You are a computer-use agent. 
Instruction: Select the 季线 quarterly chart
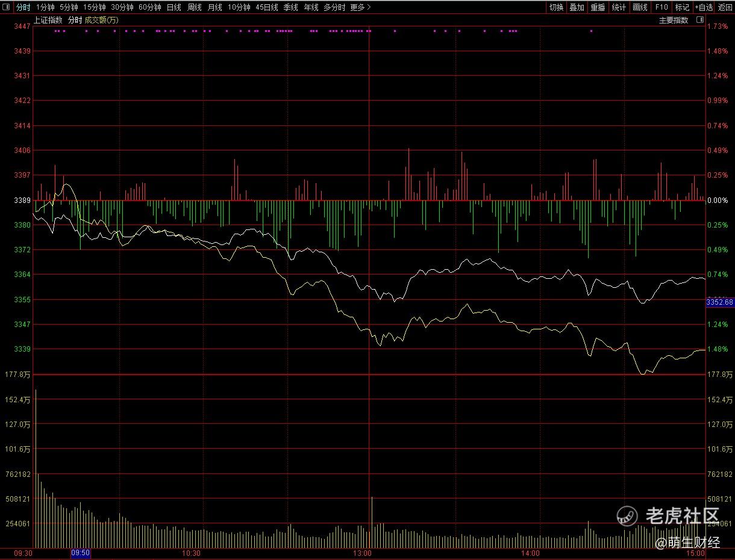(291, 8)
